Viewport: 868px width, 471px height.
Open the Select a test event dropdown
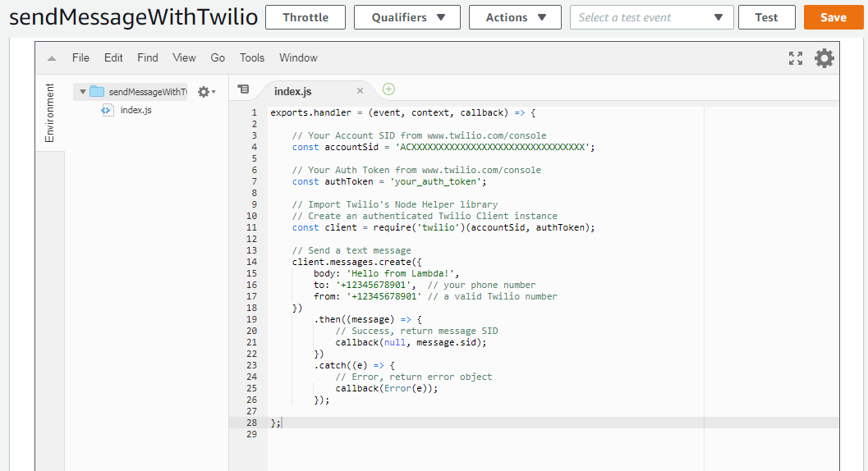click(x=651, y=17)
